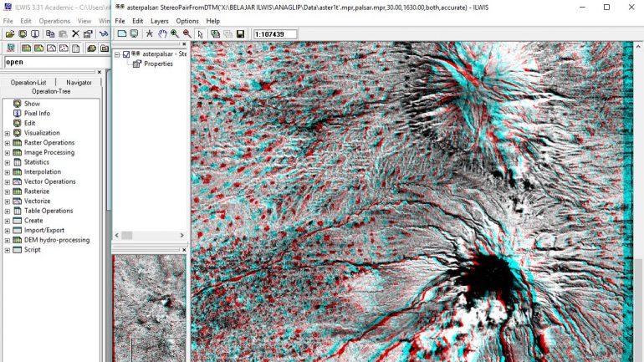The height and width of the screenshot is (362, 644).
Task: Open the Options menu
Action: [187, 21]
